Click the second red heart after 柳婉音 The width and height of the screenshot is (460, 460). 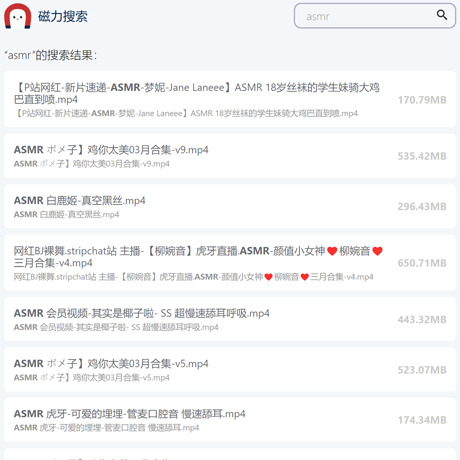pos(377,251)
